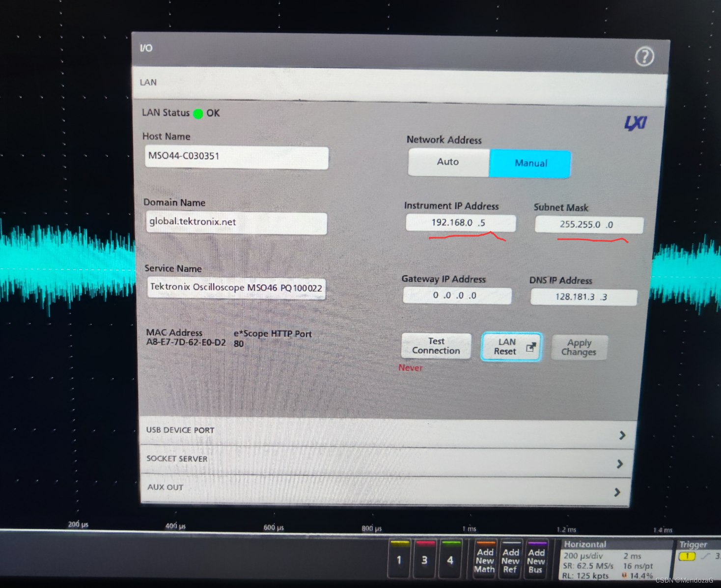721x588 pixels.
Task: Select Manual network address mode
Action: pyautogui.click(x=530, y=164)
